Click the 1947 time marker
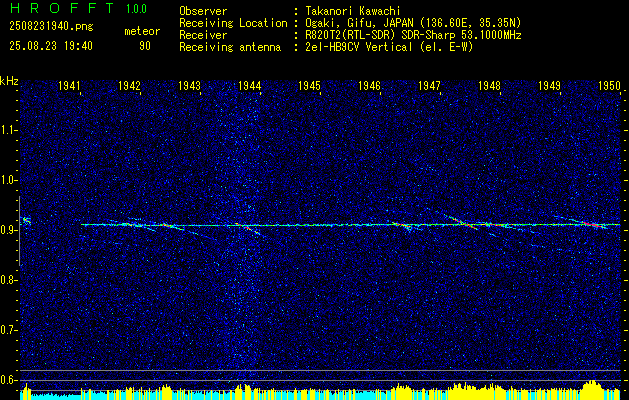This screenshot has width=629, height=400. click(x=429, y=85)
